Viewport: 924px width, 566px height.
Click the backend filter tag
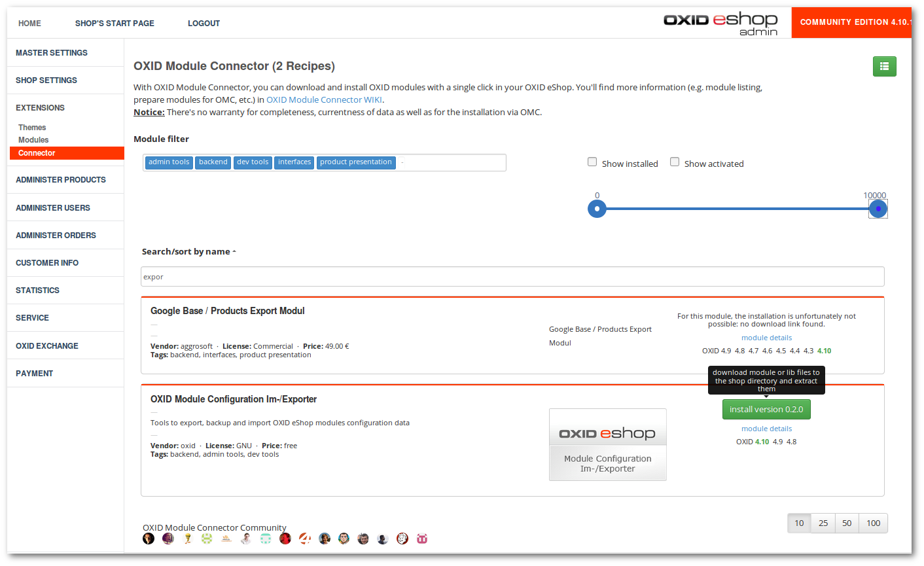coord(213,162)
